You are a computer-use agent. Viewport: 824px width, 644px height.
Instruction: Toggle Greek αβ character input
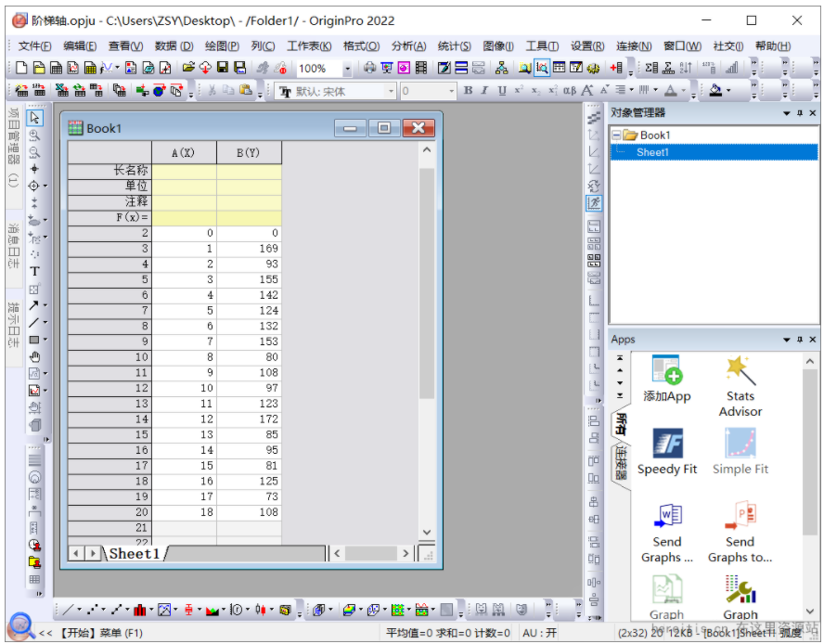pos(570,90)
